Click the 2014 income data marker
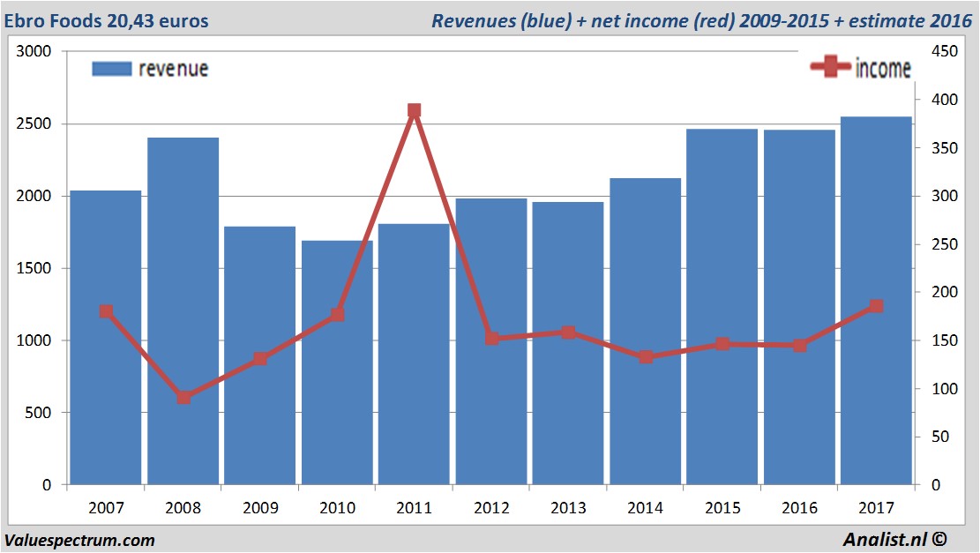 646,357
